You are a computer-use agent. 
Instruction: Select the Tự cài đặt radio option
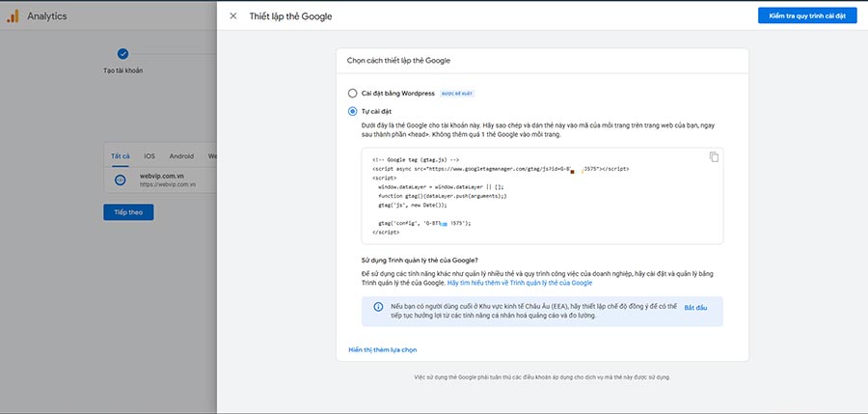[x=353, y=111]
